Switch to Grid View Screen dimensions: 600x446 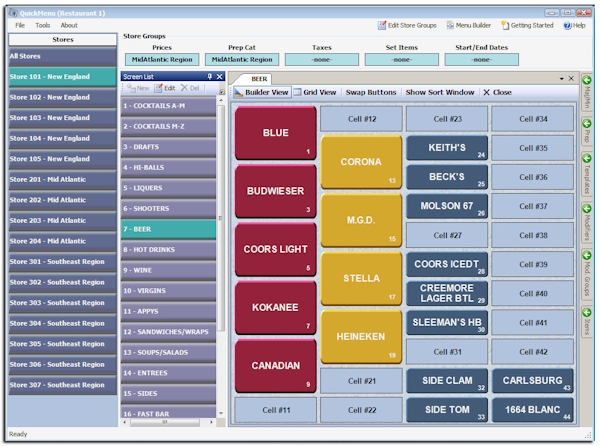point(315,92)
